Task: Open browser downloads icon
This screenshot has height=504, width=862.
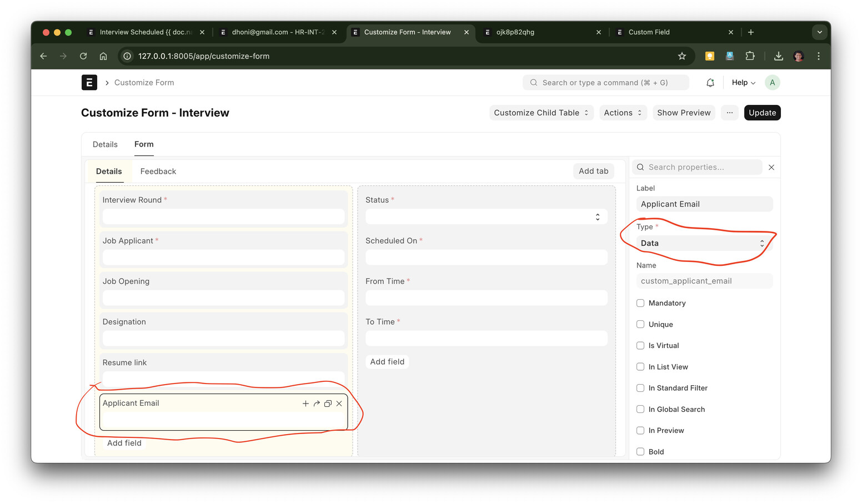Action: 778,56
